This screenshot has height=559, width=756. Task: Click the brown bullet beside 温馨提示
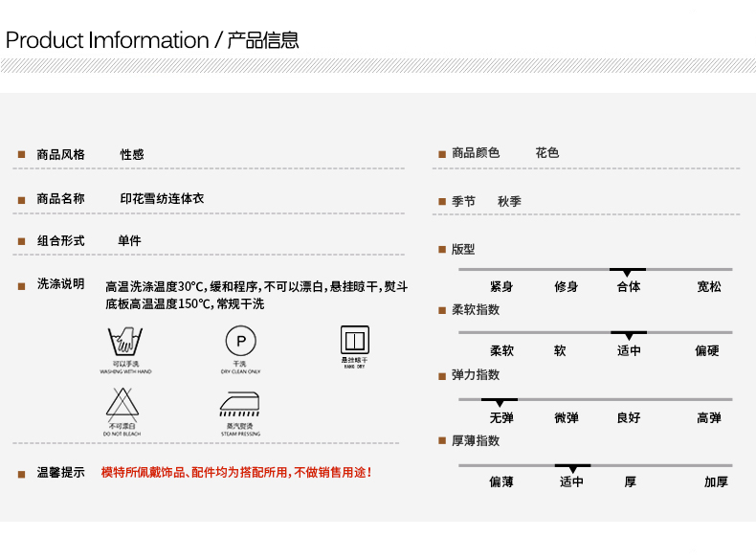[x=21, y=473]
